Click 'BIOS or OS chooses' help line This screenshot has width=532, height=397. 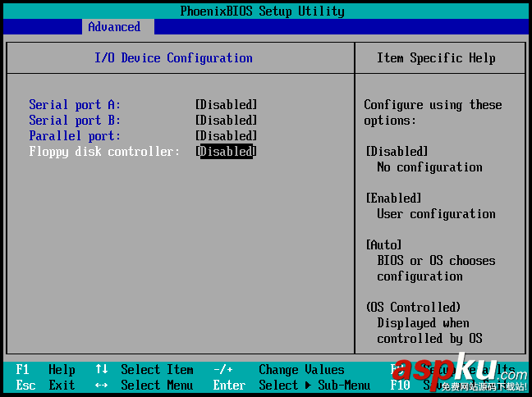pos(436,260)
